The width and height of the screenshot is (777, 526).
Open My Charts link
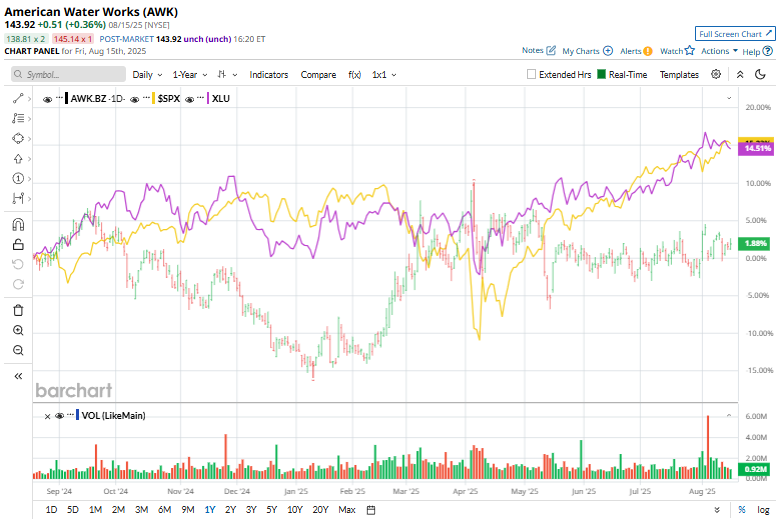point(587,51)
